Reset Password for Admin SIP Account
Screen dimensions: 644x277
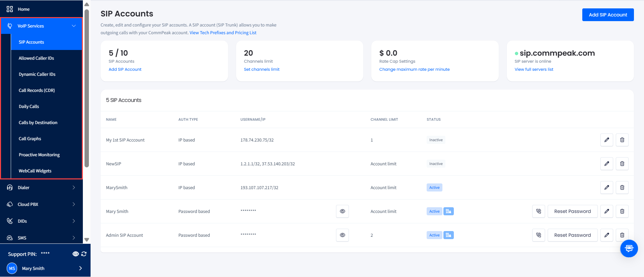(x=573, y=235)
